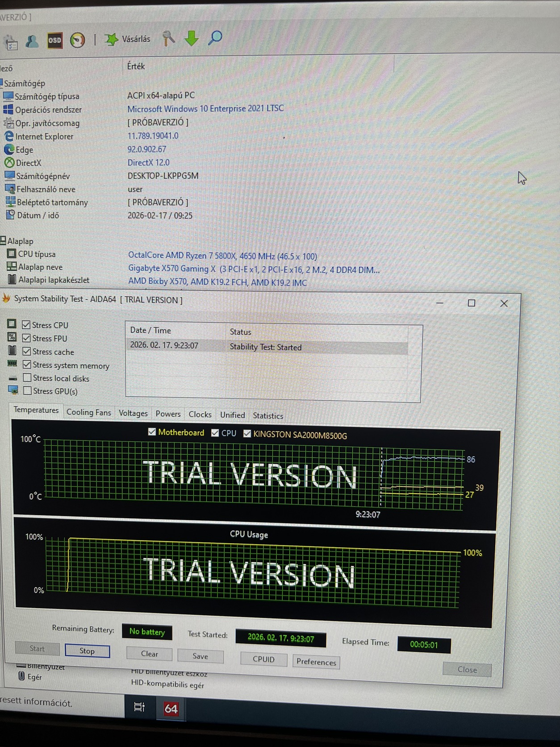
Task: Click the Stress FPU percent icon
Action: [12, 337]
